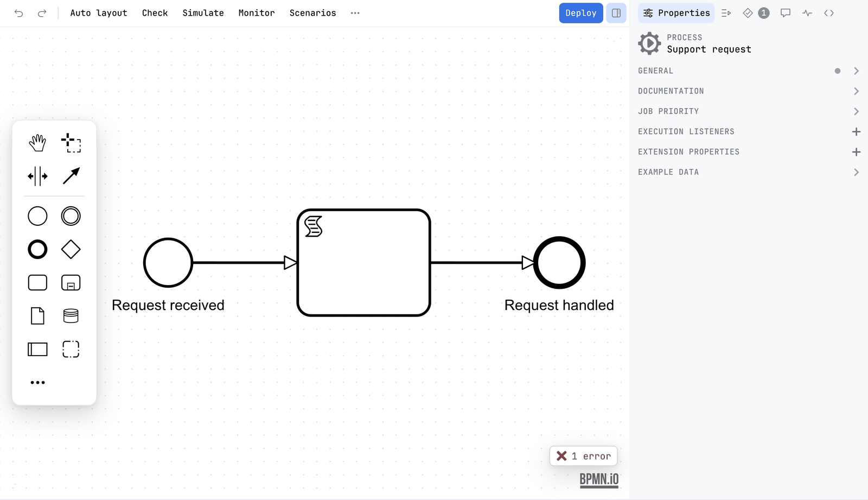This screenshot has width=868, height=500.
Task: Undo the last change
Action: (19, 13)
